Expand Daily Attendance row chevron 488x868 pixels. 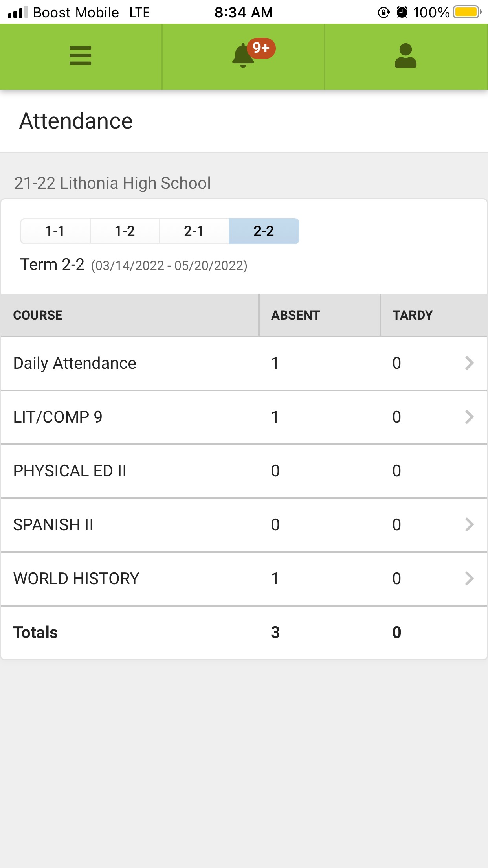tap(469, 363)
